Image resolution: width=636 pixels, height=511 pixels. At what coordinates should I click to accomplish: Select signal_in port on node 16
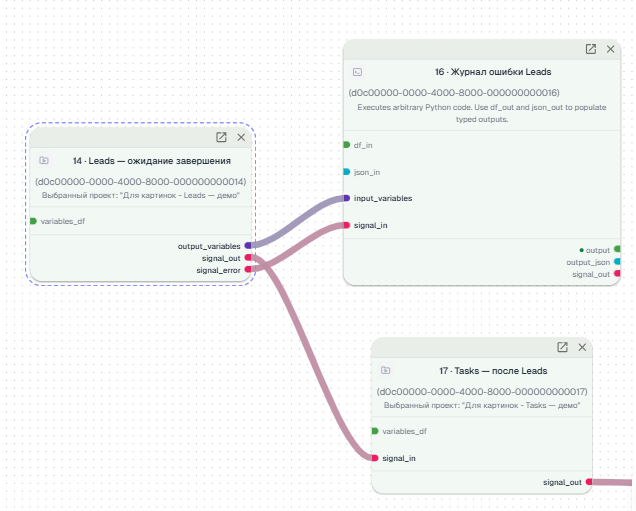tap(346, 225)
